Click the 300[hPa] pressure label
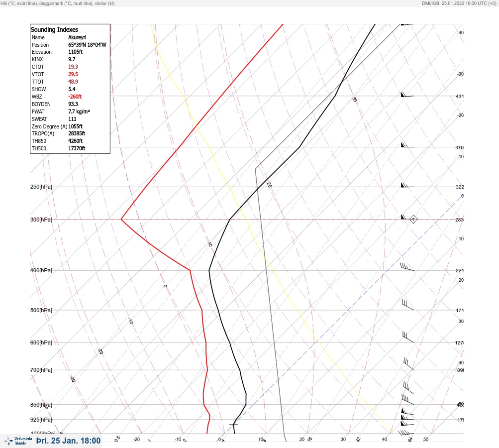The height and width of the screenshot is (448, 499). (41, 220)
